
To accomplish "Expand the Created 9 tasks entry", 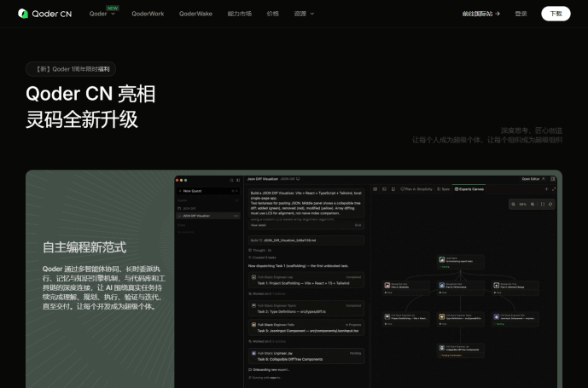I will tap(262, 258).
